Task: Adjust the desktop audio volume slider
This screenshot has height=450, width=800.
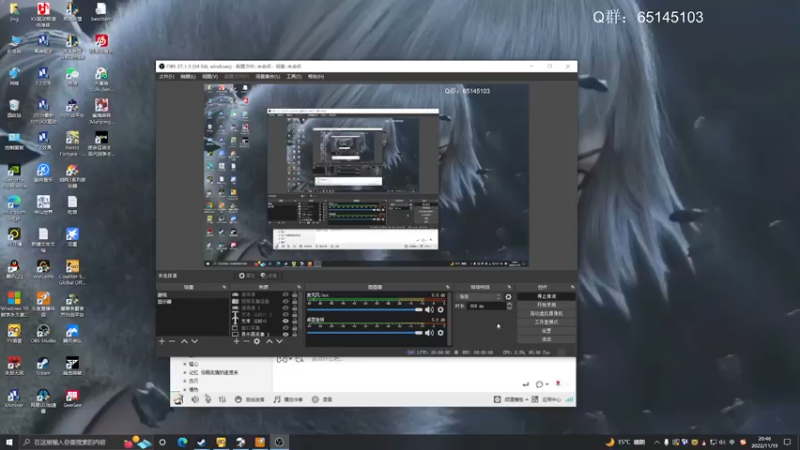Action: point(365,333)
